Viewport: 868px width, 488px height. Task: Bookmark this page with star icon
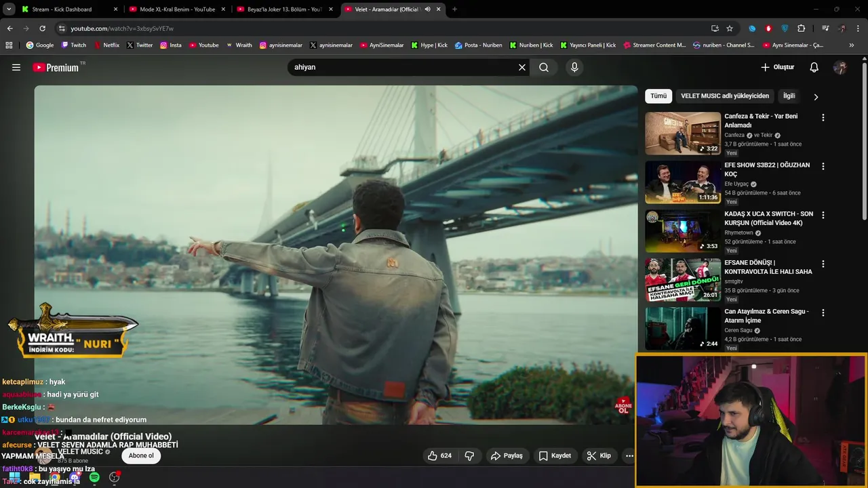click(x=730, y=28)
